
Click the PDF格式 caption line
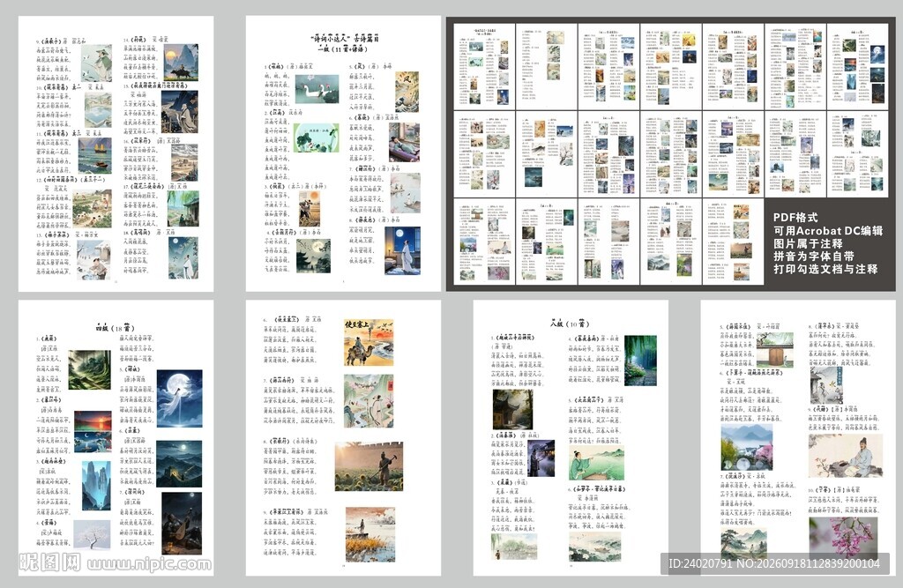(x=795, y=218)
